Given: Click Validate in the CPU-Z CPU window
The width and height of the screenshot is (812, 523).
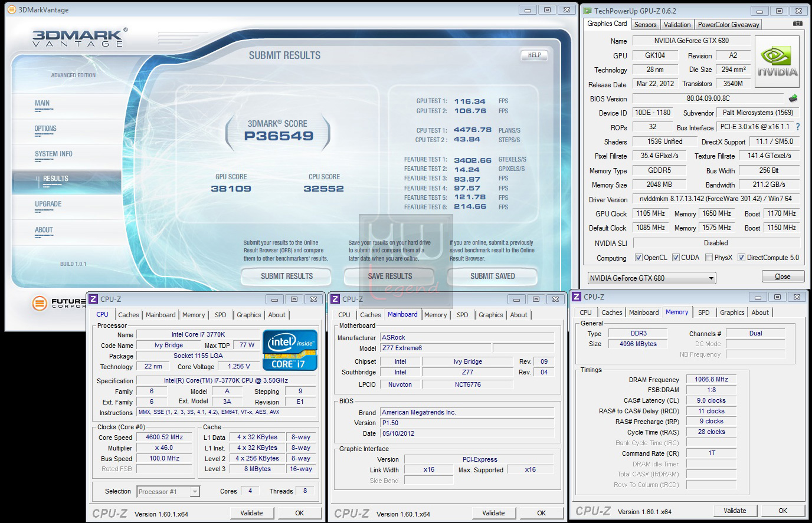Looking at the screenshot, I should pos(251,513).
